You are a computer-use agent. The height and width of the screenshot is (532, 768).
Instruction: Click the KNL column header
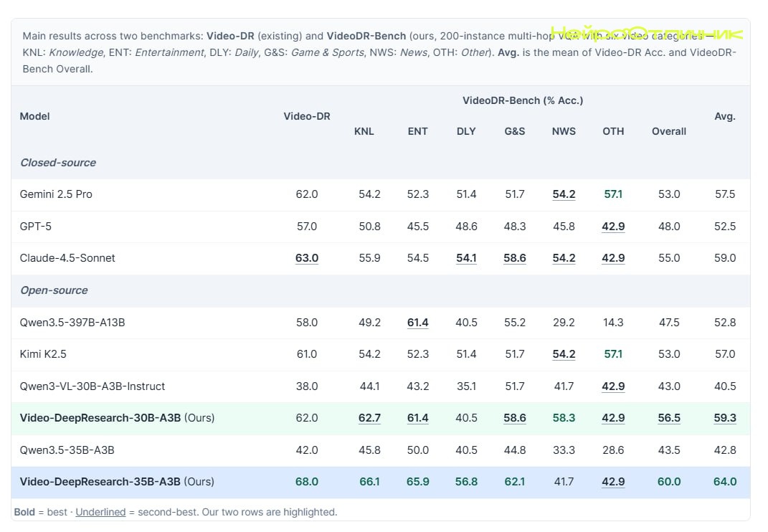(364, 131)
